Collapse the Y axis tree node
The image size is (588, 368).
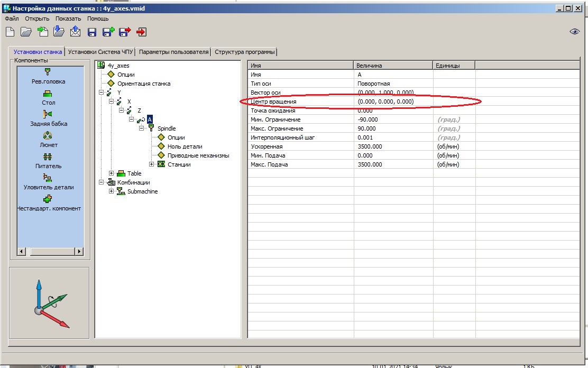tap(101, 93)
